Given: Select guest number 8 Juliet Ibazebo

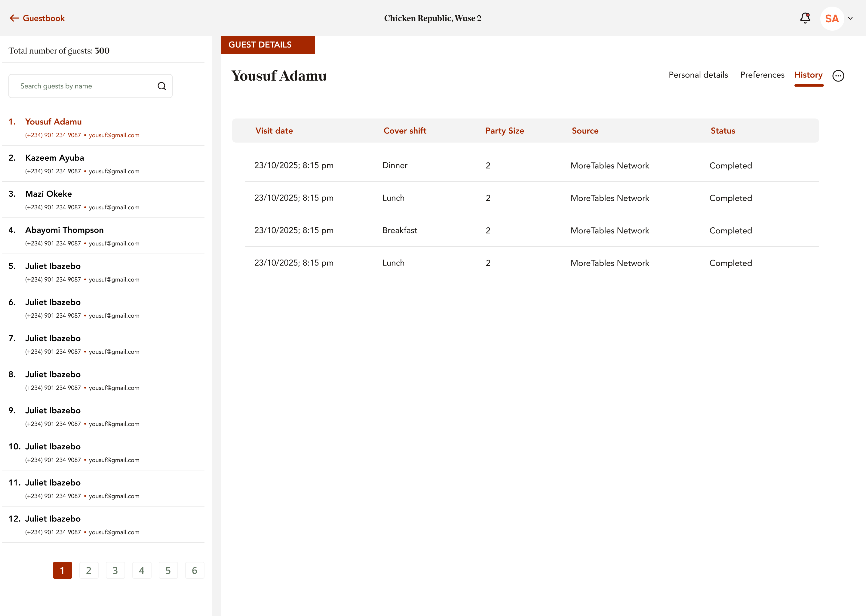Looking at the screenshot, I should click(x=103, y=380).
